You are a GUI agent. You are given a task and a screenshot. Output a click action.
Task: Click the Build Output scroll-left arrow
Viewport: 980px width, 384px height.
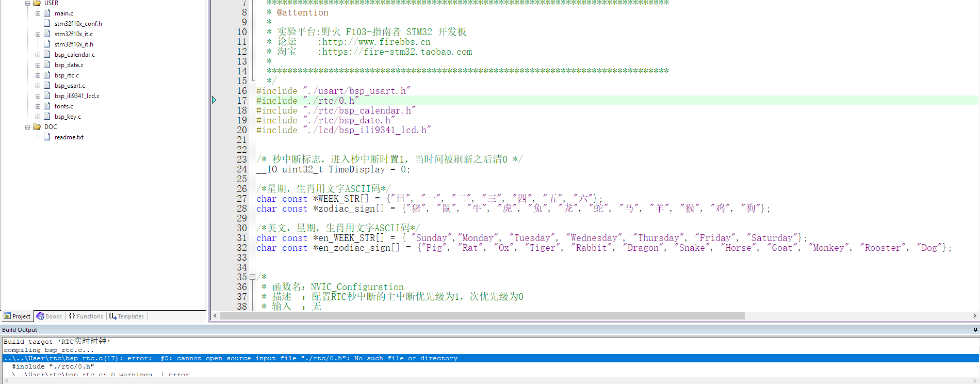point(6,380)
